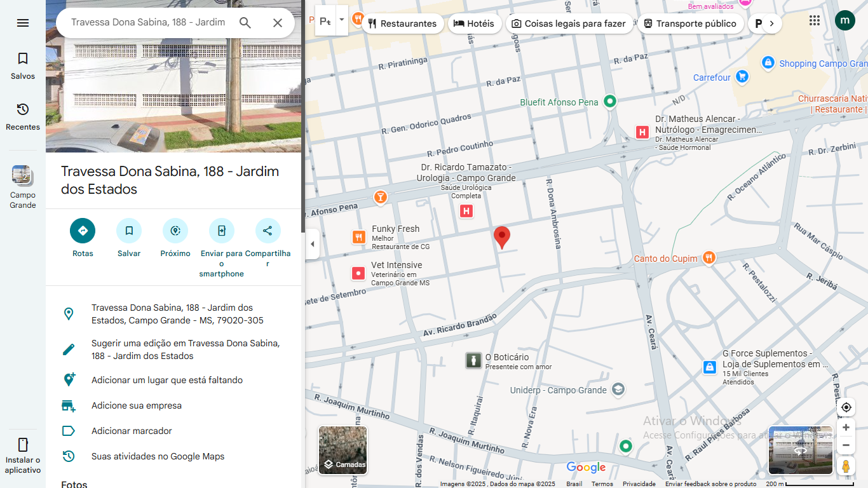Open dropdown arrow beside parking shortcut
Viewport: 868px width, 488px height.
click(342, 20)
